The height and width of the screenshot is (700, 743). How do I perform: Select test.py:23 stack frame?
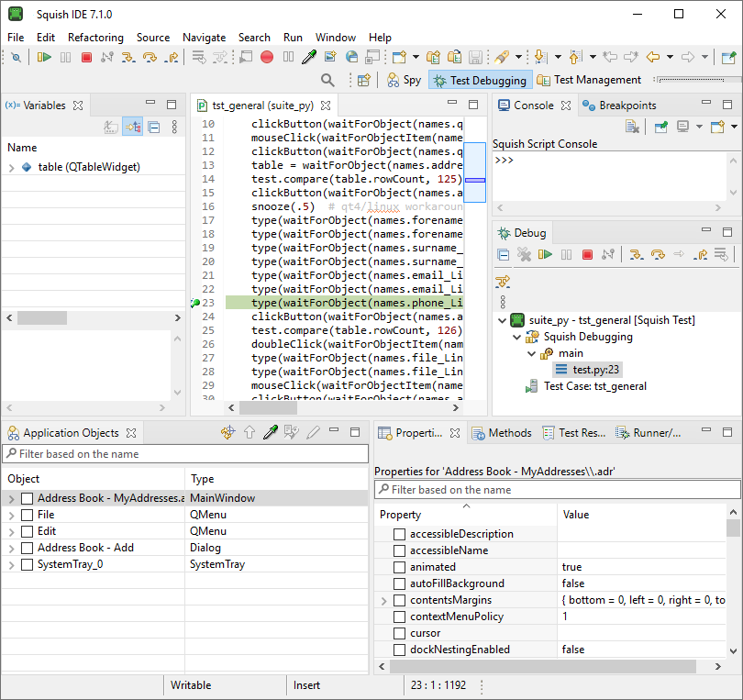[596, 370]
